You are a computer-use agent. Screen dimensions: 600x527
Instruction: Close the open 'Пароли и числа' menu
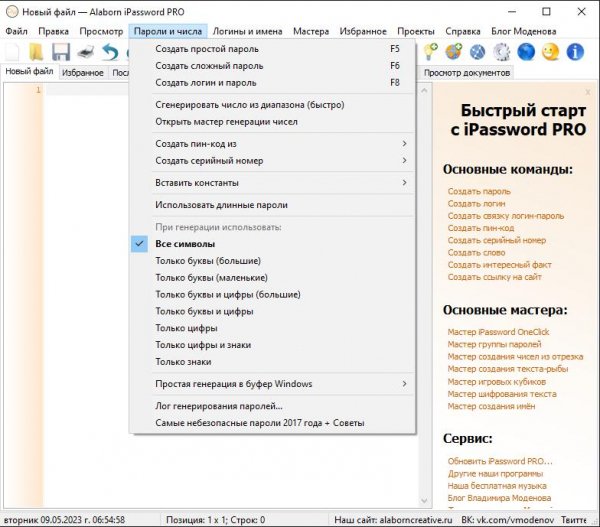tap(168, 31)
